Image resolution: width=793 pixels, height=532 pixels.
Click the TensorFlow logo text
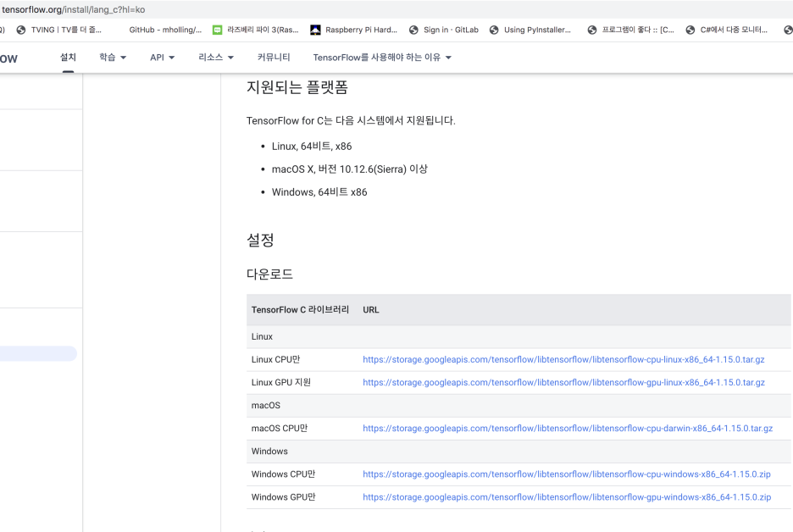click(x=8, y=58)
